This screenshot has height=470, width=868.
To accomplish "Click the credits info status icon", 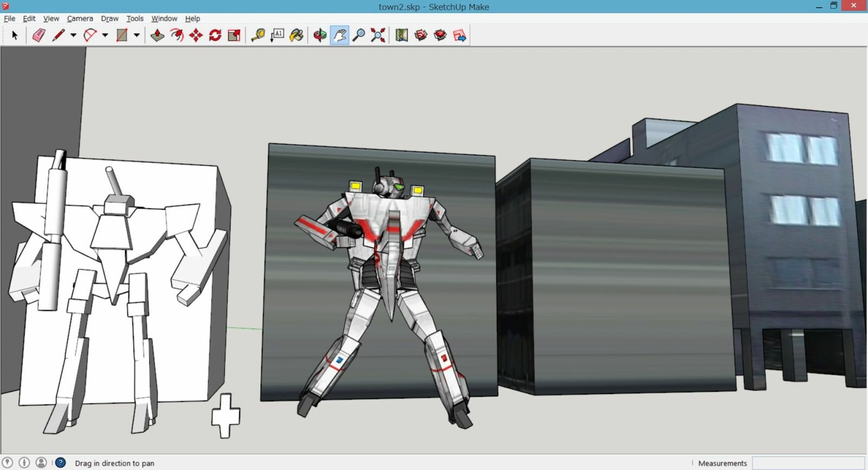I will pos(24,462).
